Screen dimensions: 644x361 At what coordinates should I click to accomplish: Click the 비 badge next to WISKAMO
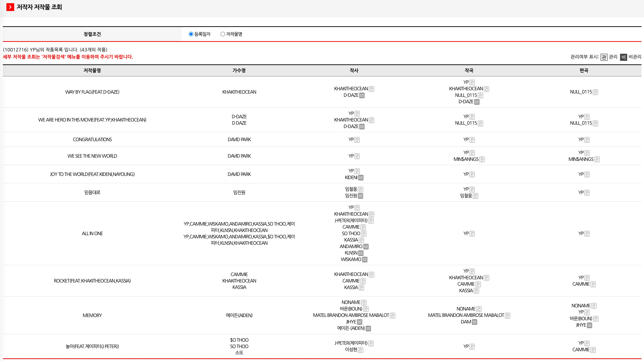[365, 260]
